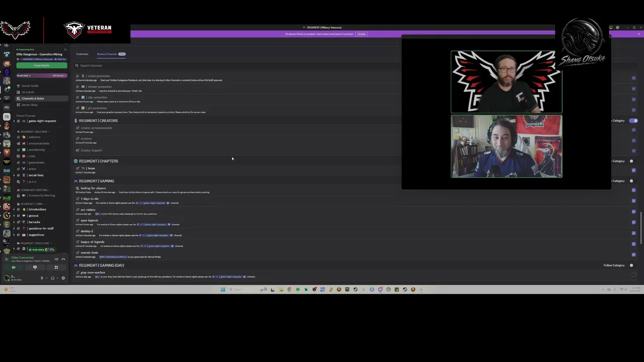
Task: Click the Server Shop icon
Action: click(x=19, y=105)
